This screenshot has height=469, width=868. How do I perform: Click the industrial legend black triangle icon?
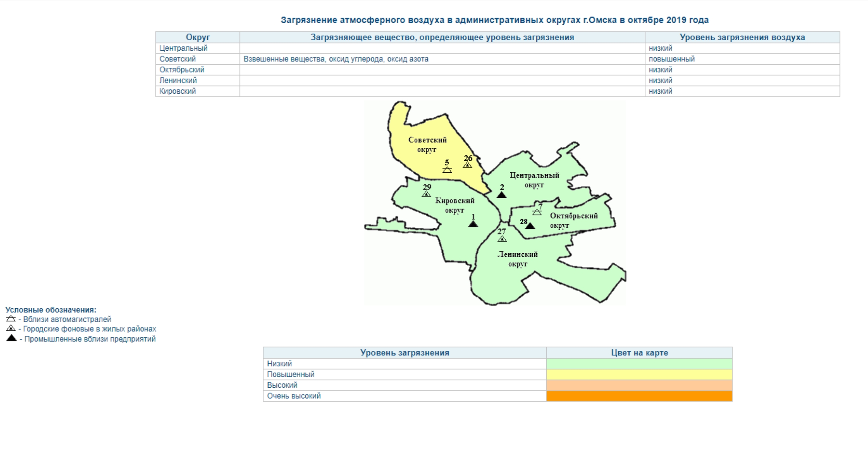(12, 338)
